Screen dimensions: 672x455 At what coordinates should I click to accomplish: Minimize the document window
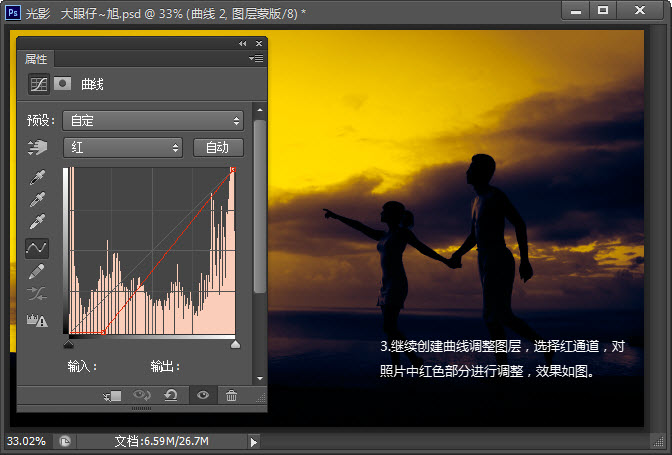click(576, 11)
